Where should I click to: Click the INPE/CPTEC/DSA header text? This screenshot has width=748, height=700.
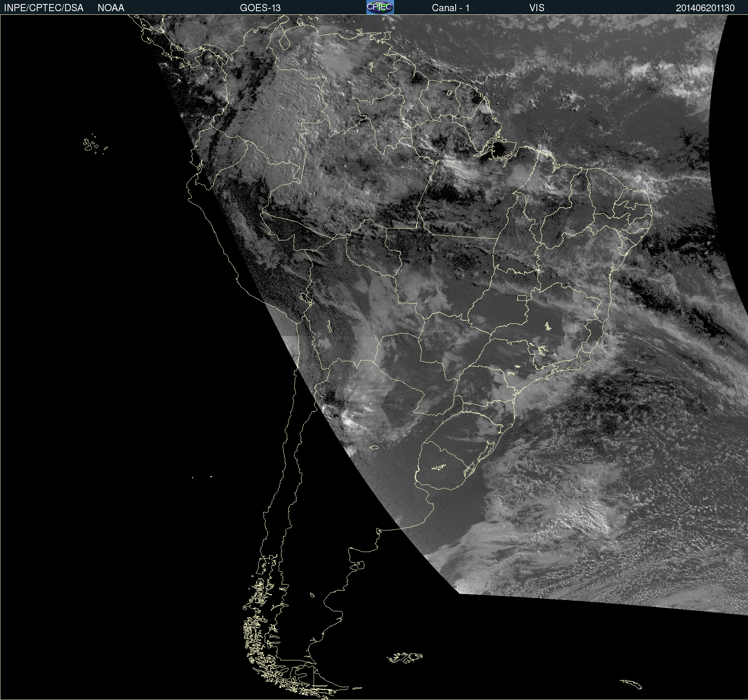(x=44, y=8)
